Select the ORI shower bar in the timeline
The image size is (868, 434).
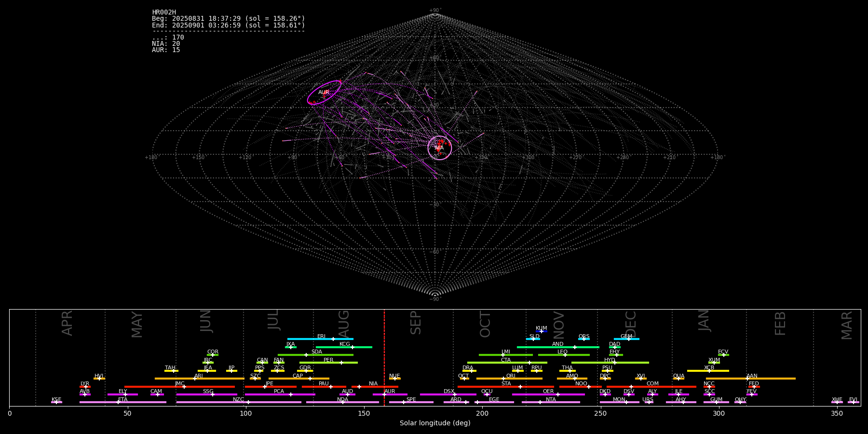509,379
